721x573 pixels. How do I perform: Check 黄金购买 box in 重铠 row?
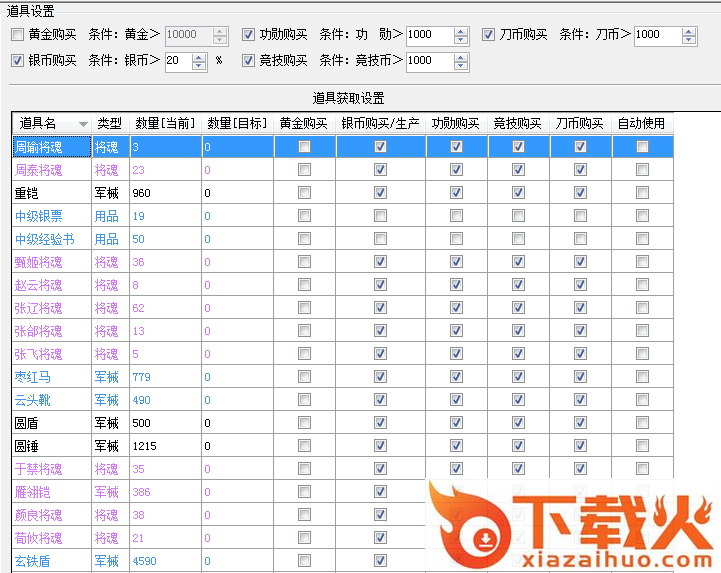click(304, 193)
